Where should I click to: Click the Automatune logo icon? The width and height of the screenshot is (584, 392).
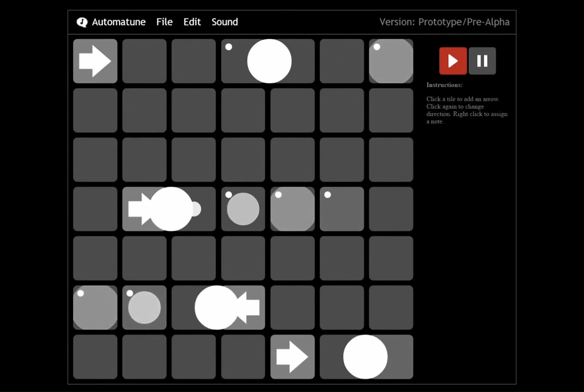82,22
